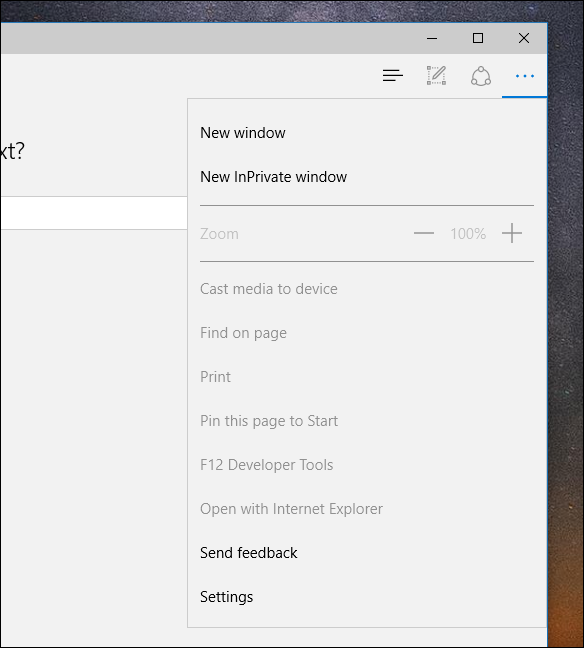Minimize the Edge window
584x648 pixels.
432,38
